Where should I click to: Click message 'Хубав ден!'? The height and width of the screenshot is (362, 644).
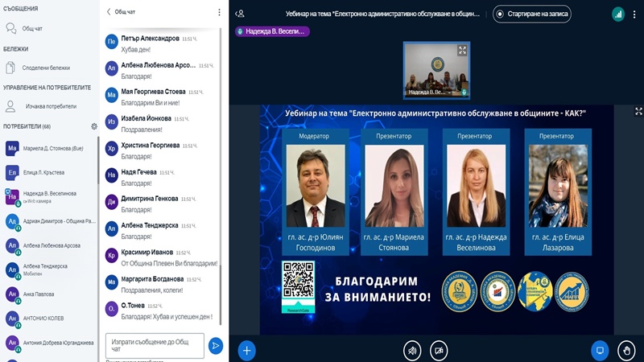135,50
